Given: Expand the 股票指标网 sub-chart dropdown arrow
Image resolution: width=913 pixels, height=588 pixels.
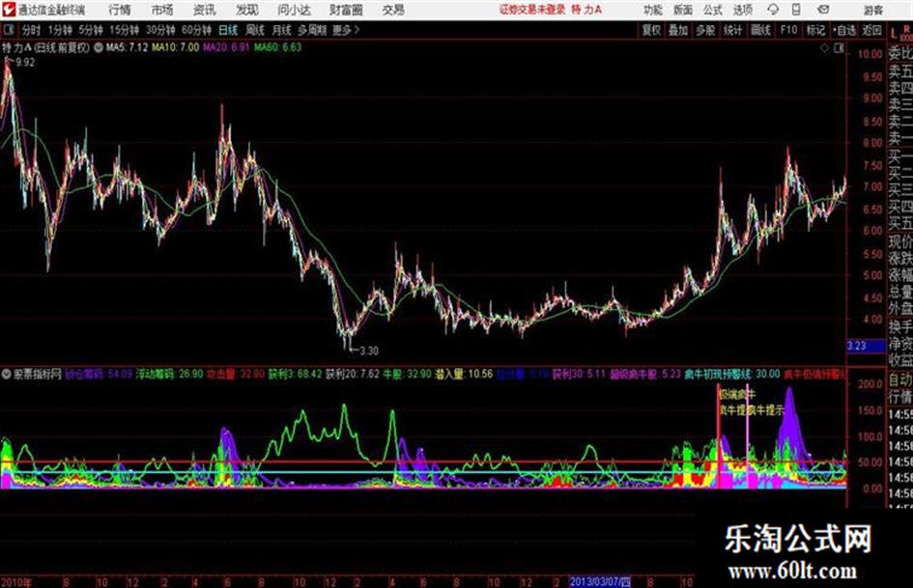Looking at the screenshot, I should pyautogui.click(x=7, y=374).
